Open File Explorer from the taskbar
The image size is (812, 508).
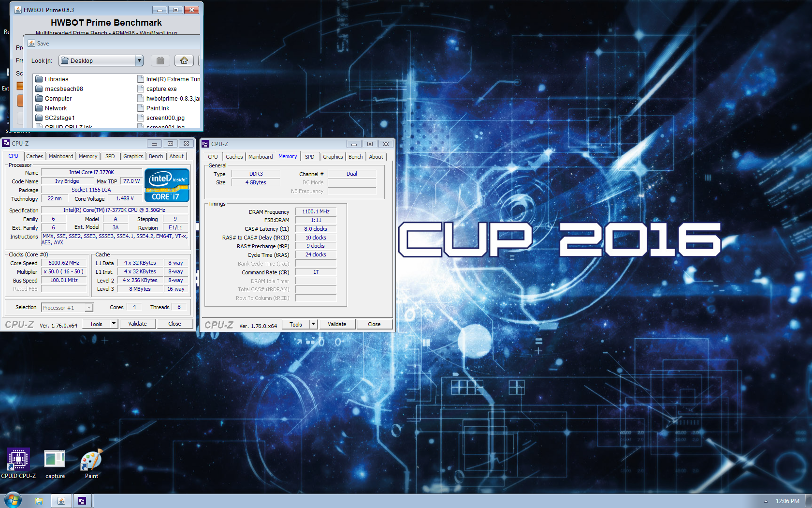tap(39, 501)
